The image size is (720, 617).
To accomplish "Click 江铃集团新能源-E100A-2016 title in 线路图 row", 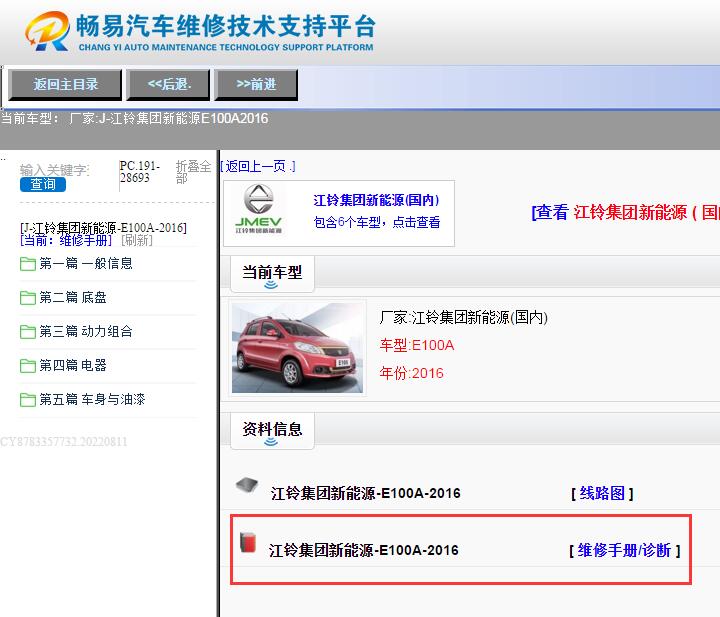I will pyautogui.click(x=366, y=494).
